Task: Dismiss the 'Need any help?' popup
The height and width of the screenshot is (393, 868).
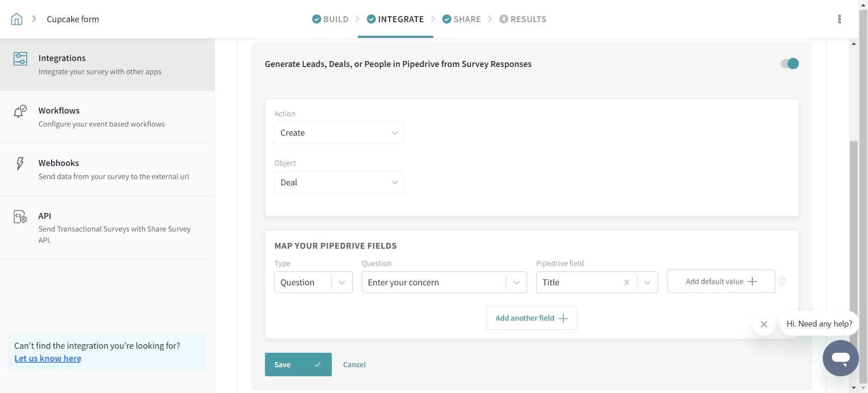Action: tap(764, 324)
